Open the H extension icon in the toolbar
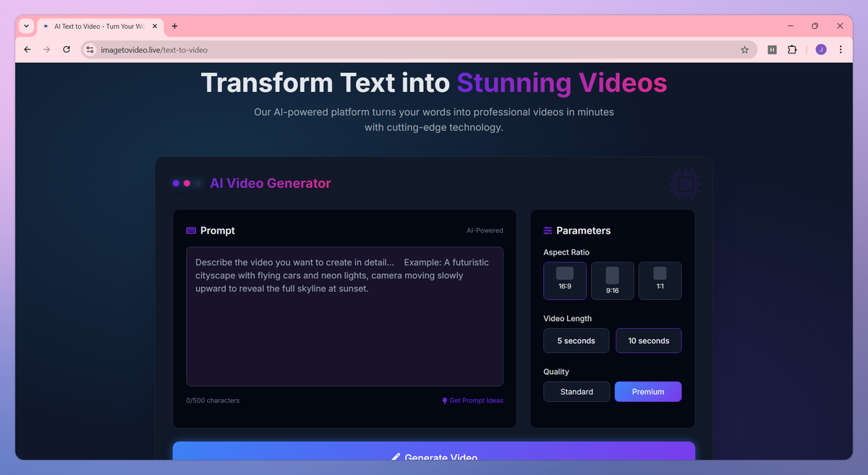The image size is (868, 475). [x=772, y=50]
